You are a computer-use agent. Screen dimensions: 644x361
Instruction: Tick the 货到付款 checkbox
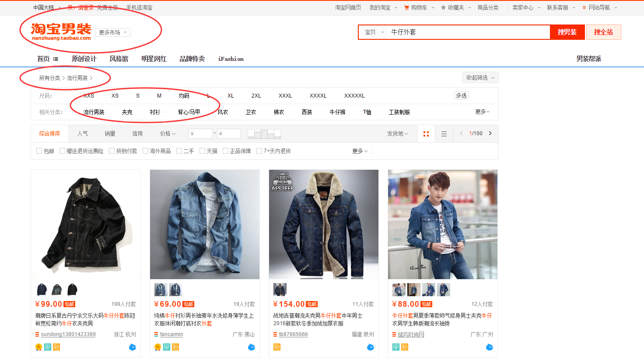tap(112, 151)
